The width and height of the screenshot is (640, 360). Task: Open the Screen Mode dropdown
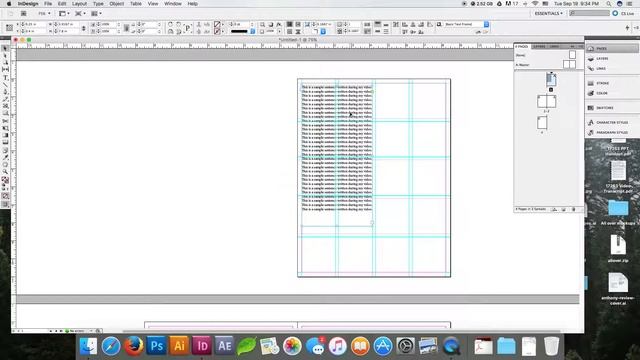pyautogui.click(x=79, y=13)
